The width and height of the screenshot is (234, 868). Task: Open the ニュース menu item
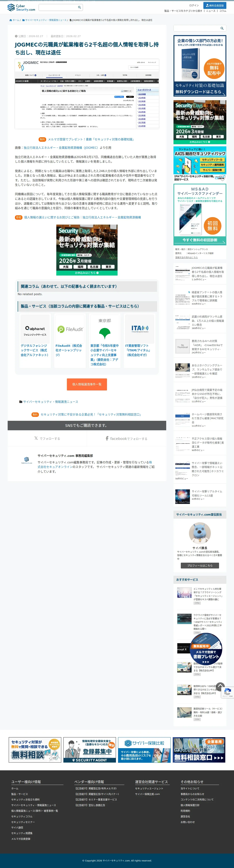211,11
